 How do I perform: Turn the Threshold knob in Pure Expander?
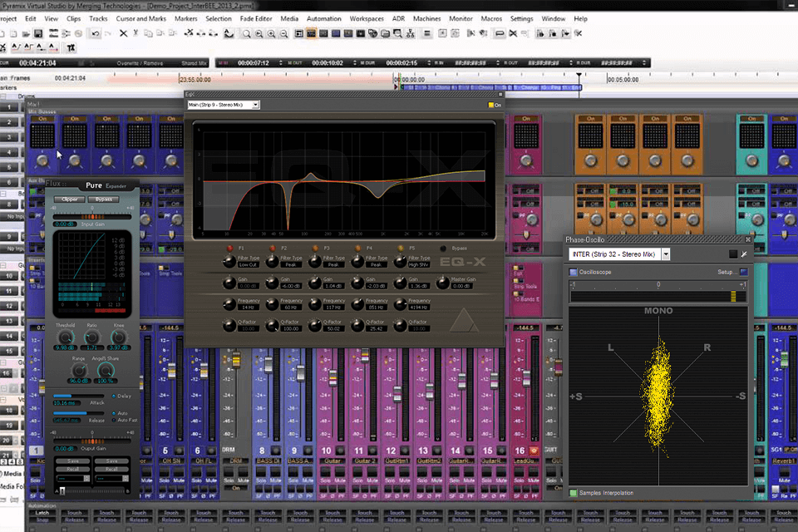(64, 336)
